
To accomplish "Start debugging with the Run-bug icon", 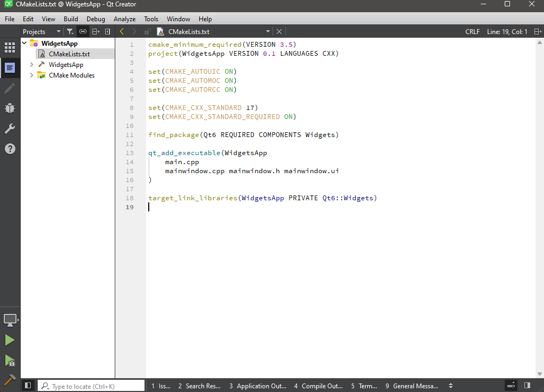I will coord(10,361).
